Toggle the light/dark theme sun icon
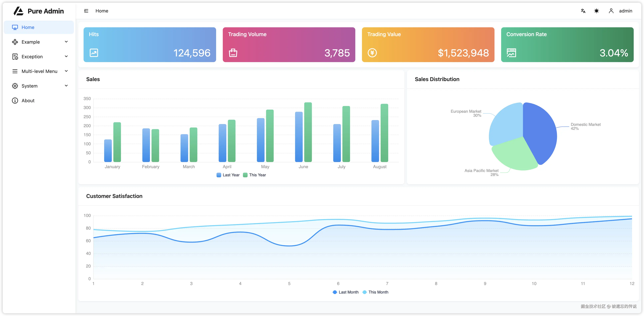 [x=597, y=11]
